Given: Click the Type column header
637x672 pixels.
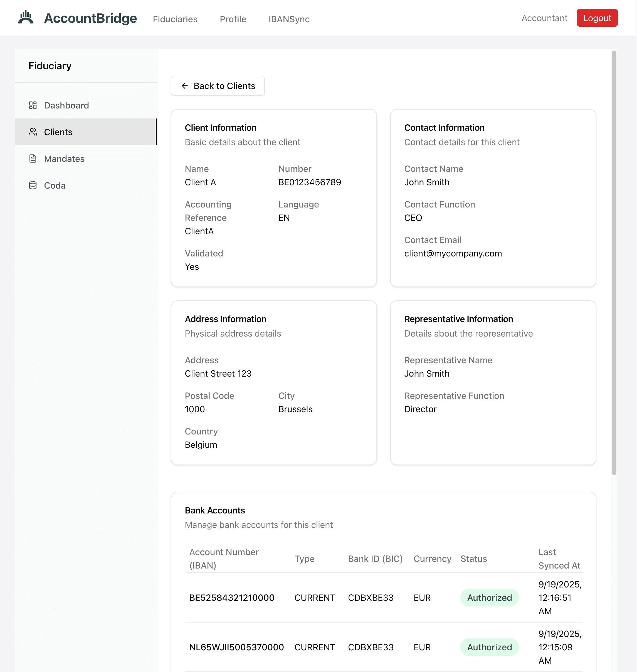Looking at the screenshot, I should click(304, 559).
